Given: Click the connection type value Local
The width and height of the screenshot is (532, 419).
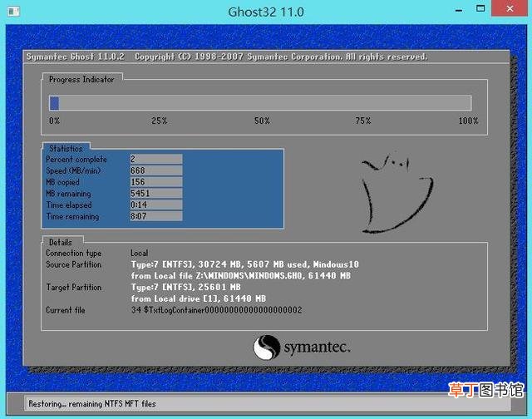Looking at the screenshot, I should pos(139,253).
